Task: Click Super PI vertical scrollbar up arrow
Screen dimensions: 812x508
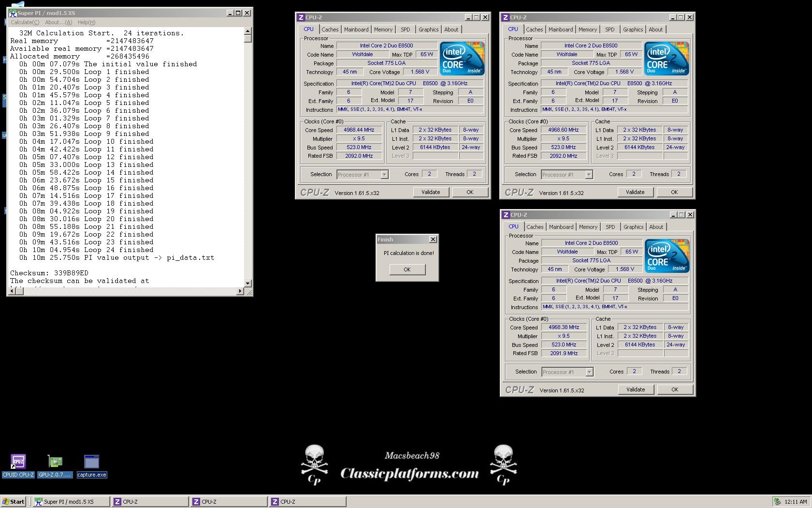Action: (248, 31)
